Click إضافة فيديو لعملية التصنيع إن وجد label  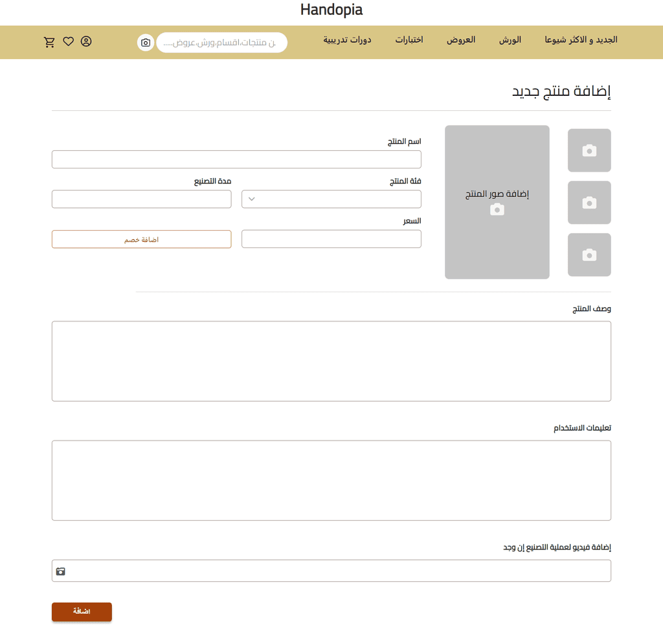coord(557,547)
